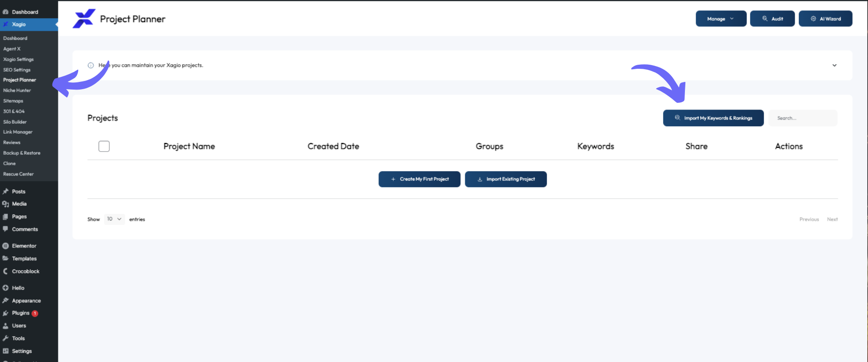The width and height of the screenshot is (868, 362).
Task: Click the magnifier icon on the Audit button
Action: pos(765,19)
